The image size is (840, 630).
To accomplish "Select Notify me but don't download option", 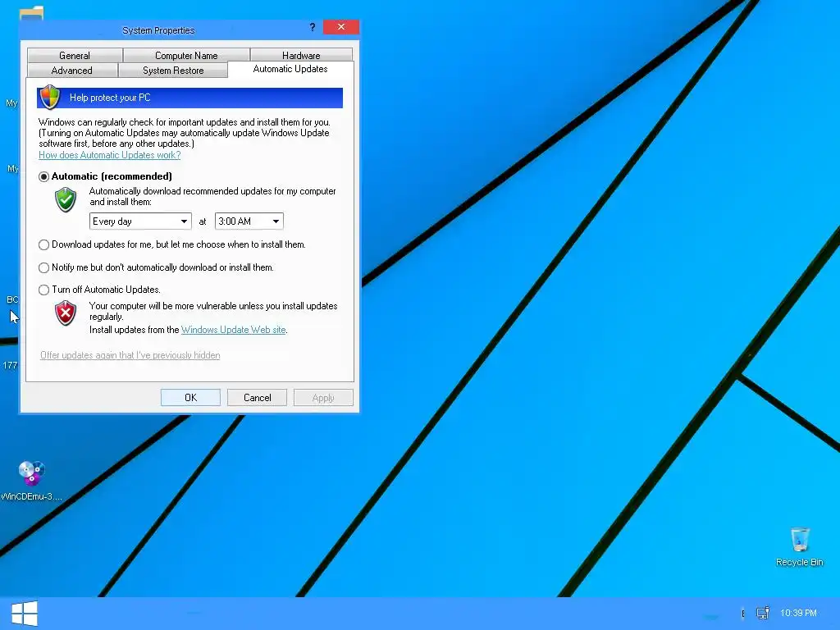I will [x=44, y=267].
